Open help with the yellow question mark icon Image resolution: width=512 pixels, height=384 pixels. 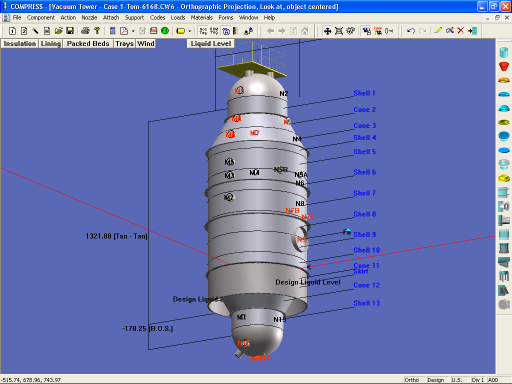pos(97,31)
